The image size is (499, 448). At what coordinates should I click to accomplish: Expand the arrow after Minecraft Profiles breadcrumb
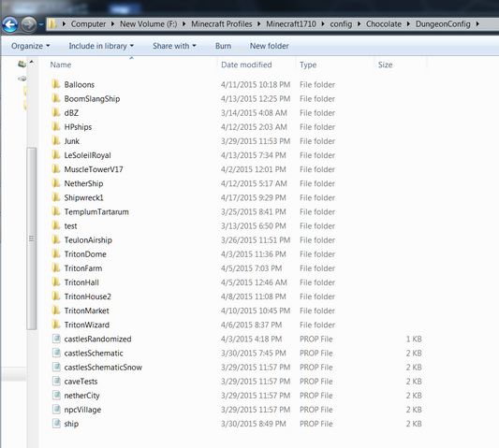[x=259, y=23]
